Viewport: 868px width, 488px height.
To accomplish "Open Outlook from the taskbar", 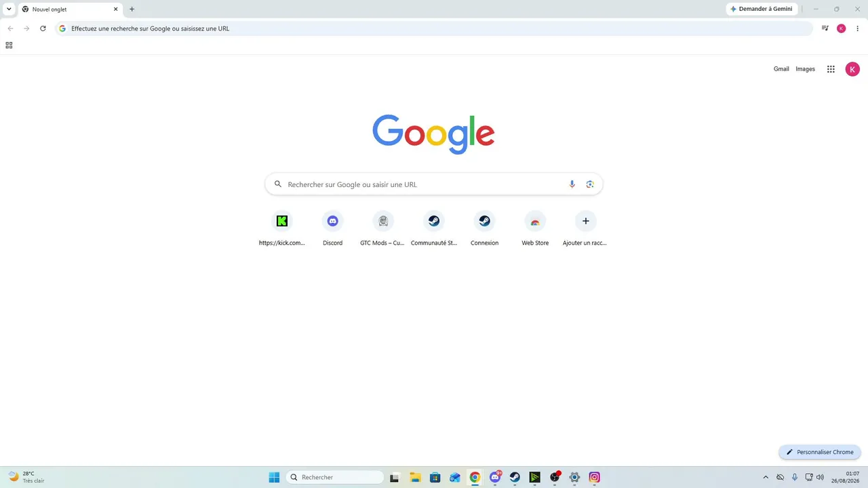I will pyautogui.click(x=455, y=477).
